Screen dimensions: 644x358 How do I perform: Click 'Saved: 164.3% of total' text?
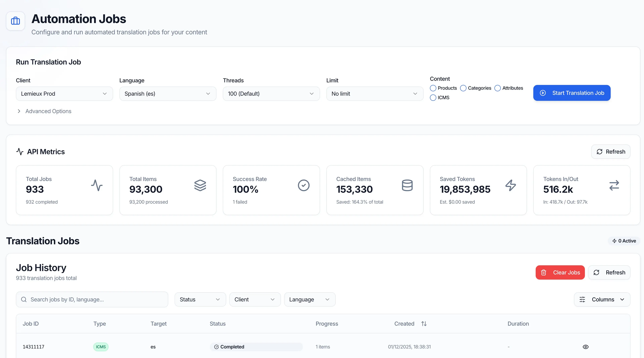click(360, 202)
